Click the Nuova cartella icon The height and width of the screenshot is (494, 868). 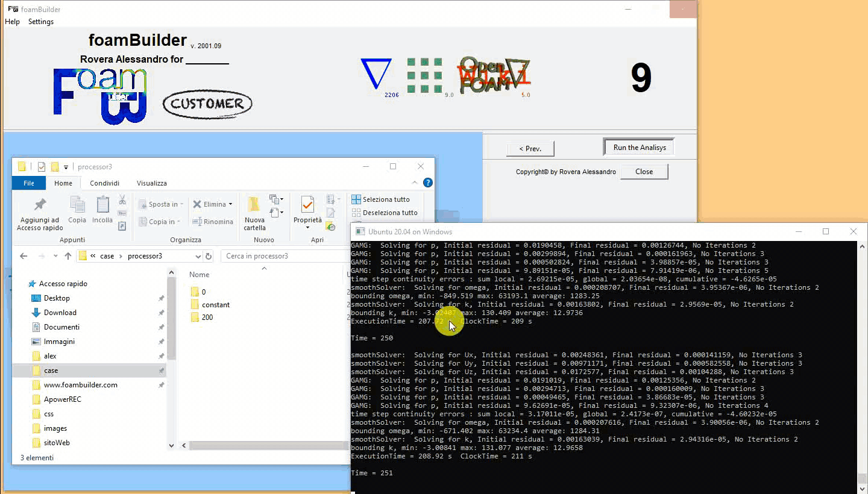(254, 204)
